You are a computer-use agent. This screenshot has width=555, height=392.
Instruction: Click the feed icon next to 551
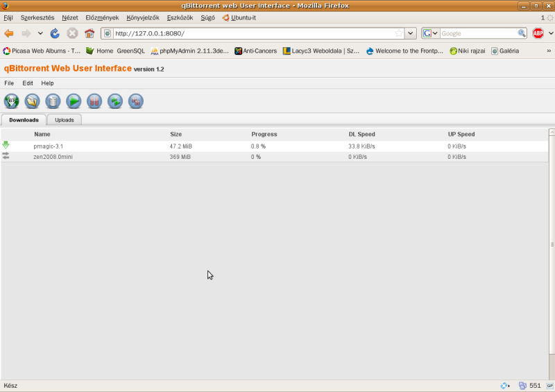click(522, 386)
